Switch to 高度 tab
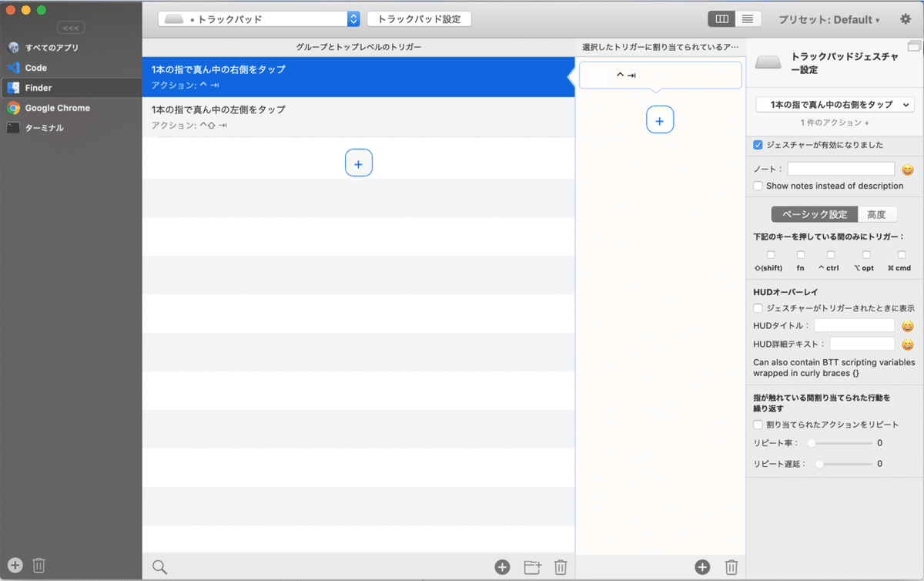Viewport: 924px width, 581px height. click(x=876, y=214)
